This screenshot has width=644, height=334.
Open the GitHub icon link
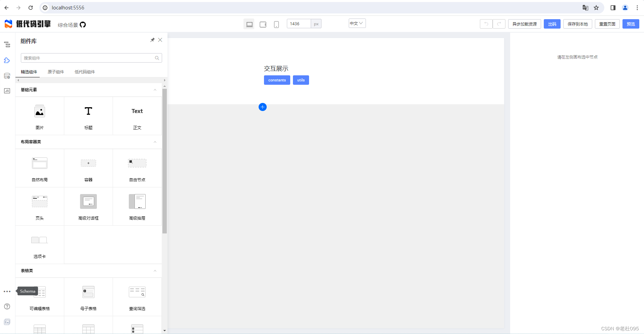(83, 25)
